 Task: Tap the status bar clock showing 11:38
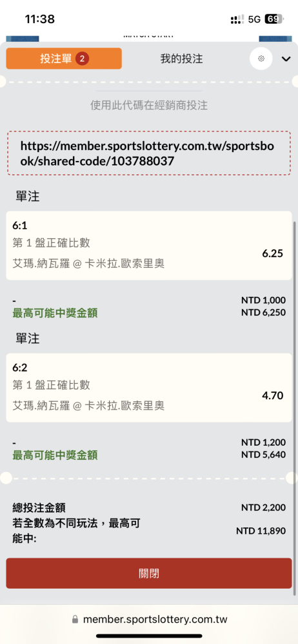40,19
